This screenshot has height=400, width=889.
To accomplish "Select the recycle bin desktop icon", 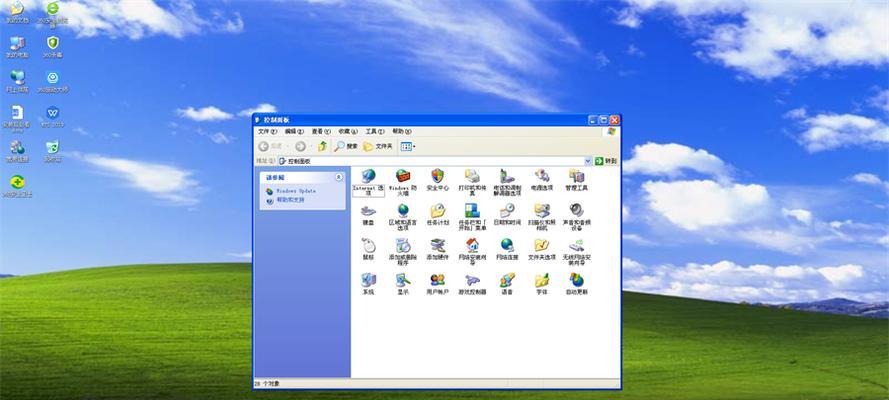I will pyautogui.click(x=52, y=151).
